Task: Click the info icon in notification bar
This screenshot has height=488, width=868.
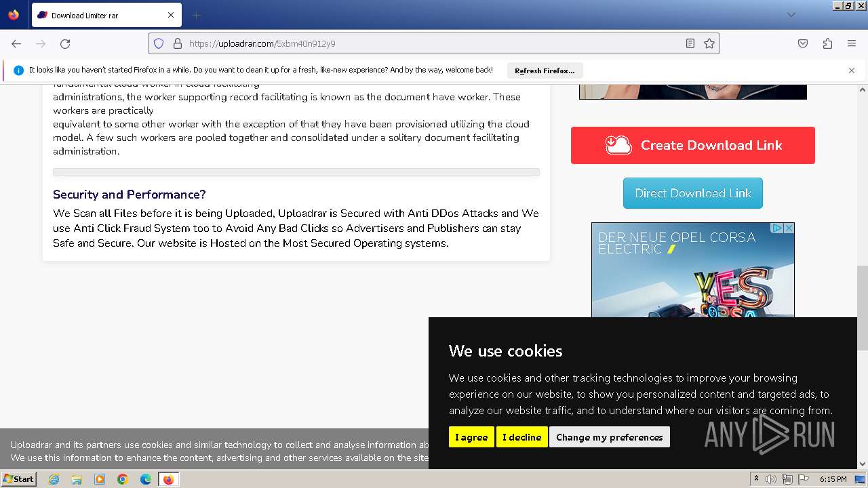Action: point(18,70)
